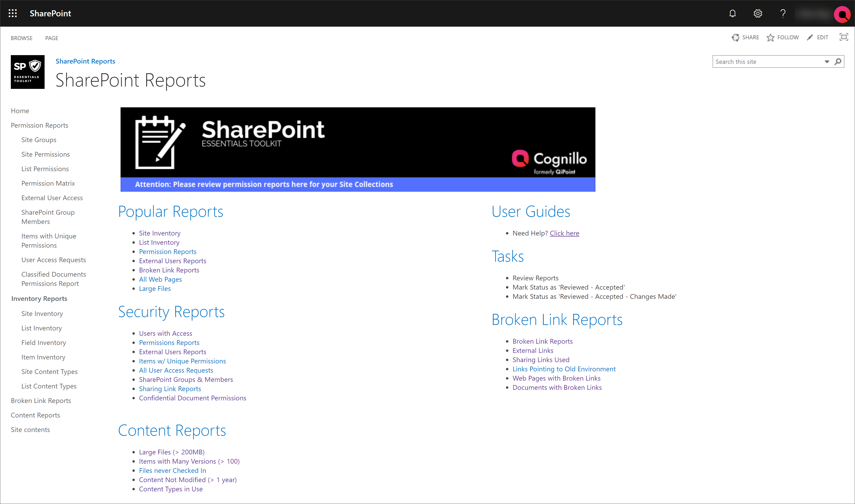Open the Sharing Links Used report
The height and width of the screenshot is (504, 855).
coord(541,360)
